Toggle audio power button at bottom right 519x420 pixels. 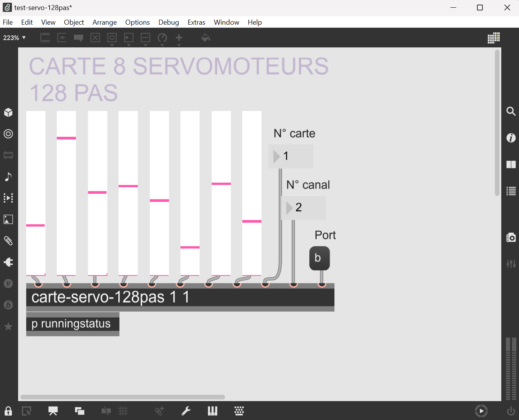pos(511,411)
